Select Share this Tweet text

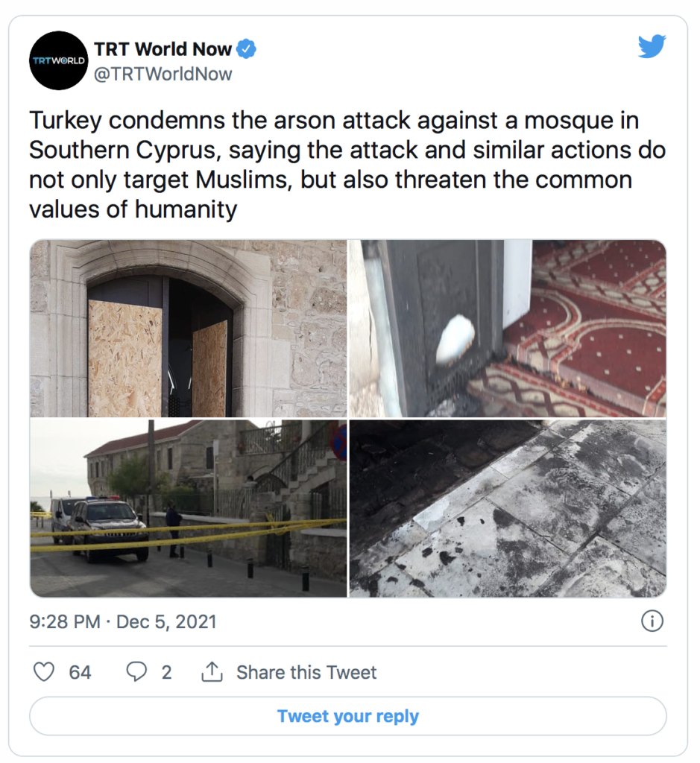(306, 673)
